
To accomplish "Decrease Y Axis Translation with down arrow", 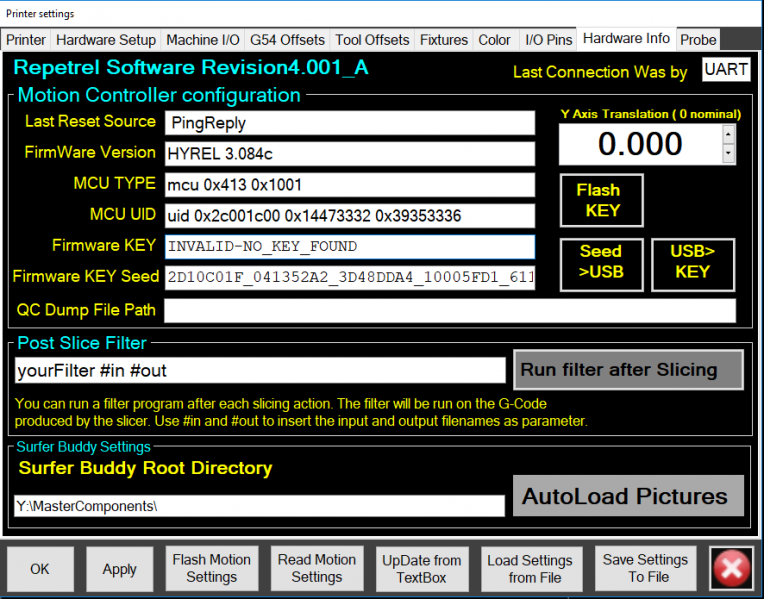I will point(728,154).
